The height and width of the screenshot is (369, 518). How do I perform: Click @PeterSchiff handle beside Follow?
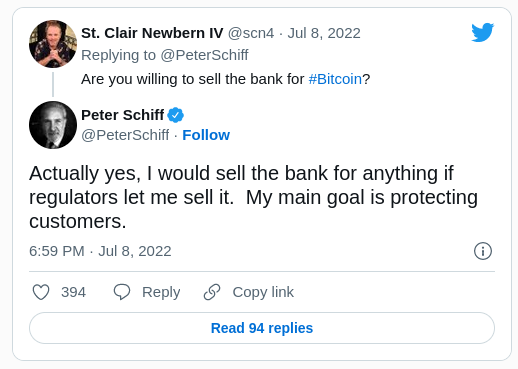coord(125,135)
